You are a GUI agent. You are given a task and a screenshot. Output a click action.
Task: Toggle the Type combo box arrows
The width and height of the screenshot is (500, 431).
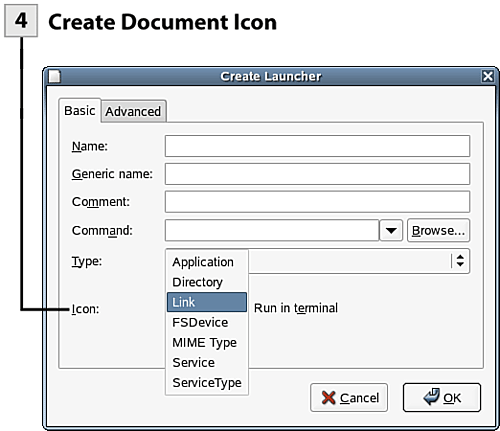pyautogui.click(x=460, y=261)
